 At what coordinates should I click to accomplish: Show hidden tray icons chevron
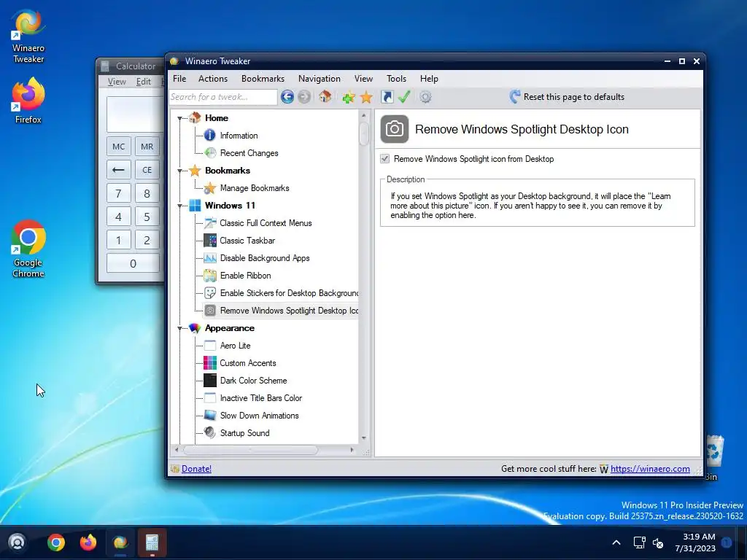pyautogui.click(x=616, y=542)
